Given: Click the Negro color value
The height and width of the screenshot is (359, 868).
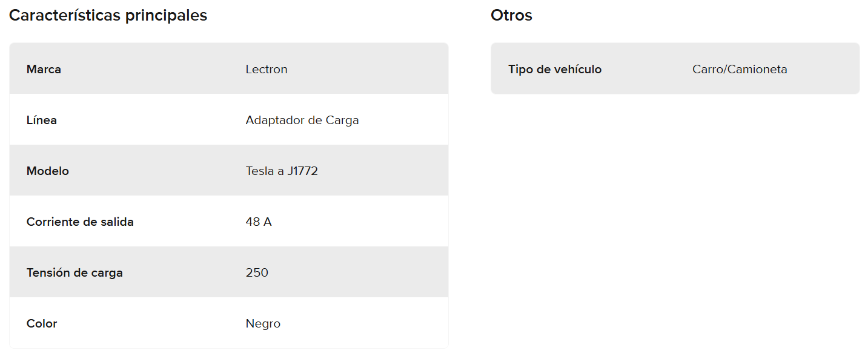Looking at the screenshot, I should click(263, 323).
